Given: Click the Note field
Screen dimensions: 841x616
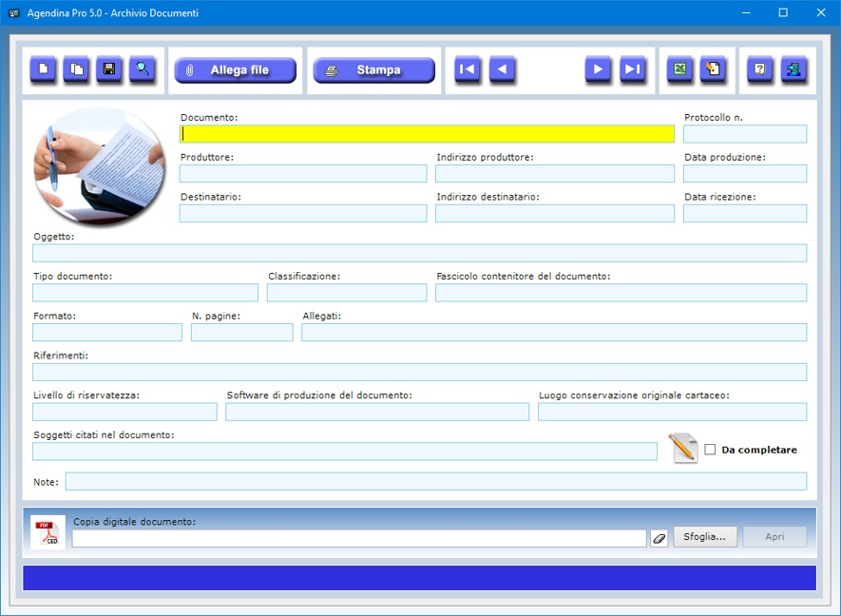Looking at the screenshot, I should pos(436,481).
